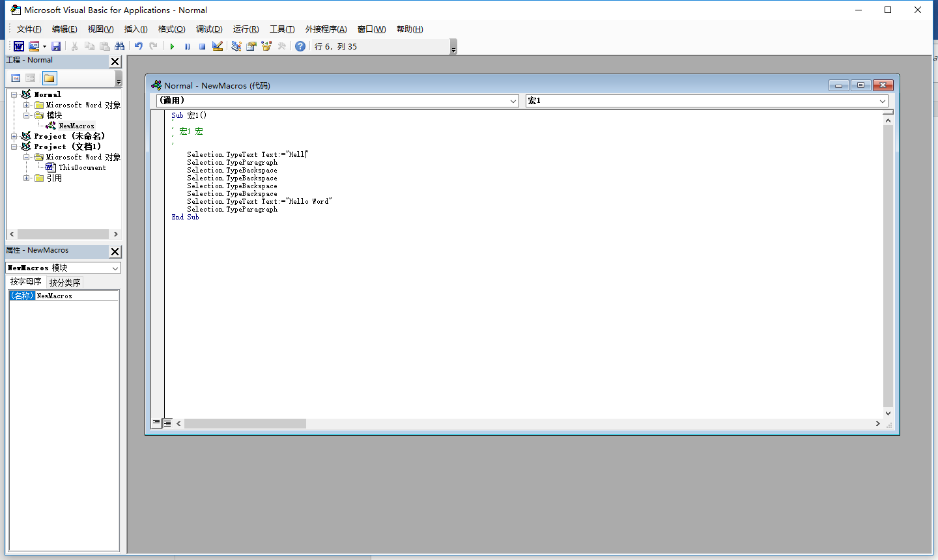
Task: Toggle folders view in the project panel
Action: (50, 78)
